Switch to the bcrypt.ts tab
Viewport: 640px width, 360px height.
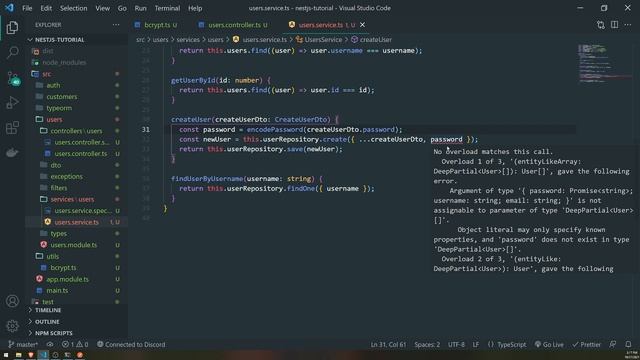click(157, 25)
